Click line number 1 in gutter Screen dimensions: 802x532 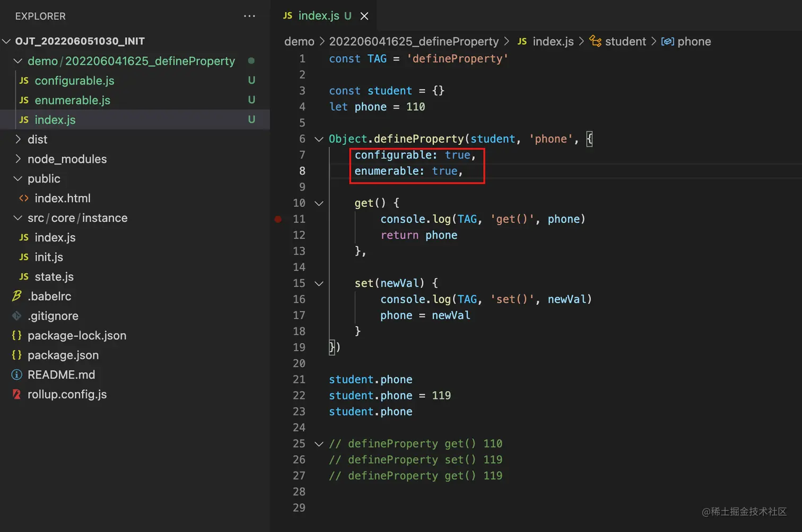click(302, 59)
